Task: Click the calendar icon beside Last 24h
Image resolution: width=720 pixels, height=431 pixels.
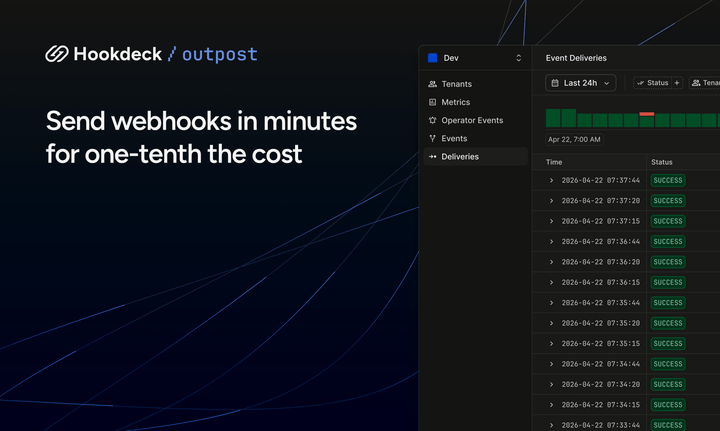Action: coord(554,83)
